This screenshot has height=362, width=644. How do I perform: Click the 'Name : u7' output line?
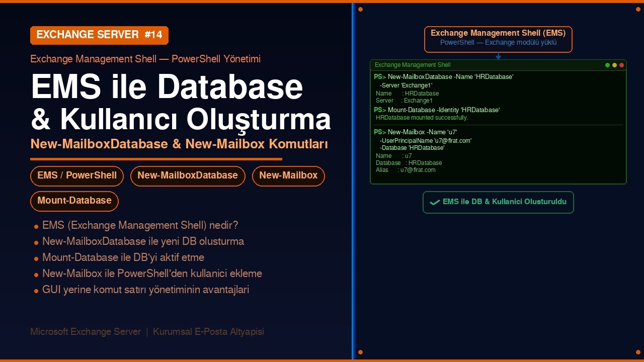pos(393,156)
